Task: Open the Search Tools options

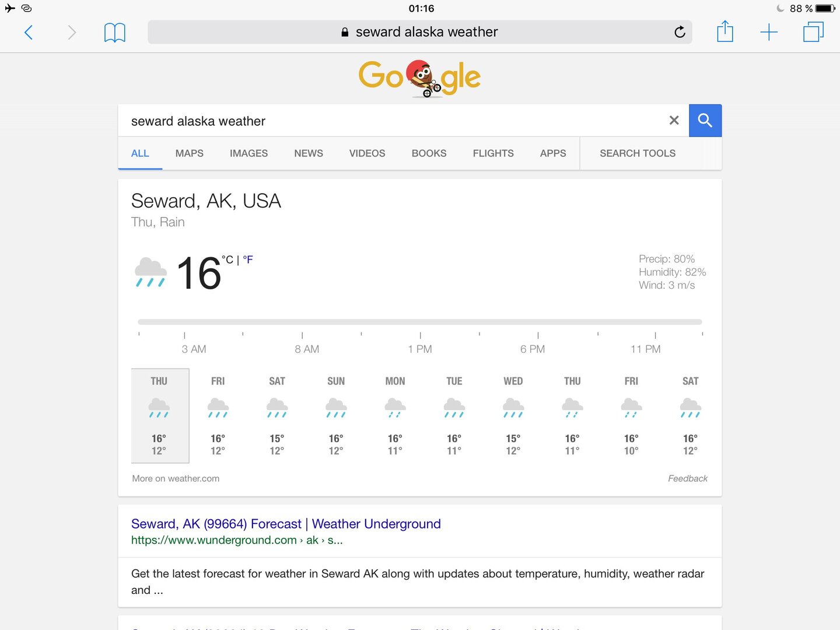Action: pyautogui.click(x=638, y=153)
